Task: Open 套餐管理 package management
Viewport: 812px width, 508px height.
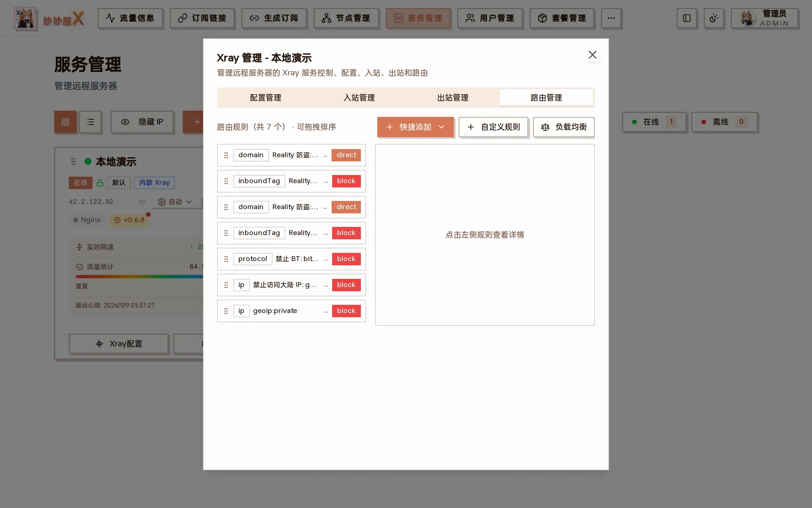Action: tap(562, 18)
